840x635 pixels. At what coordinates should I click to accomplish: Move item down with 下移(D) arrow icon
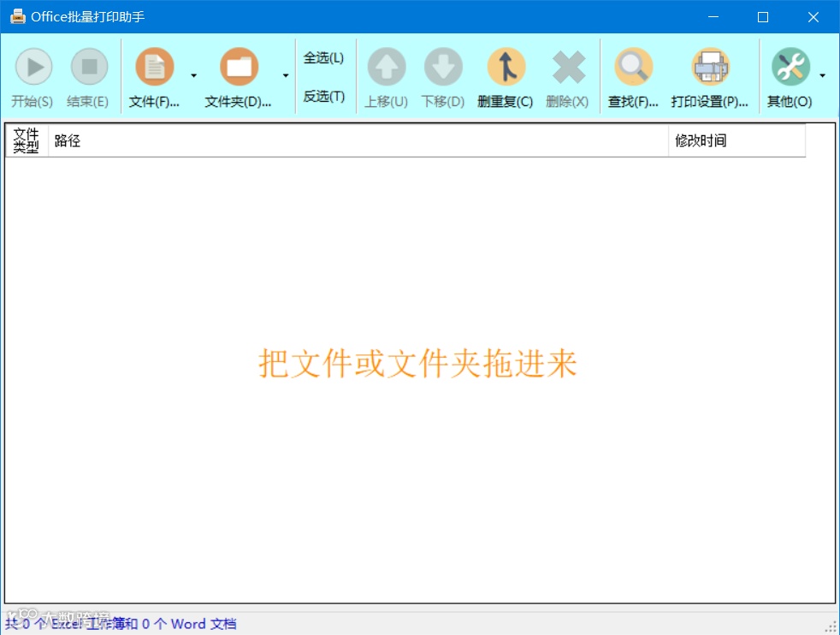(443, 67)
